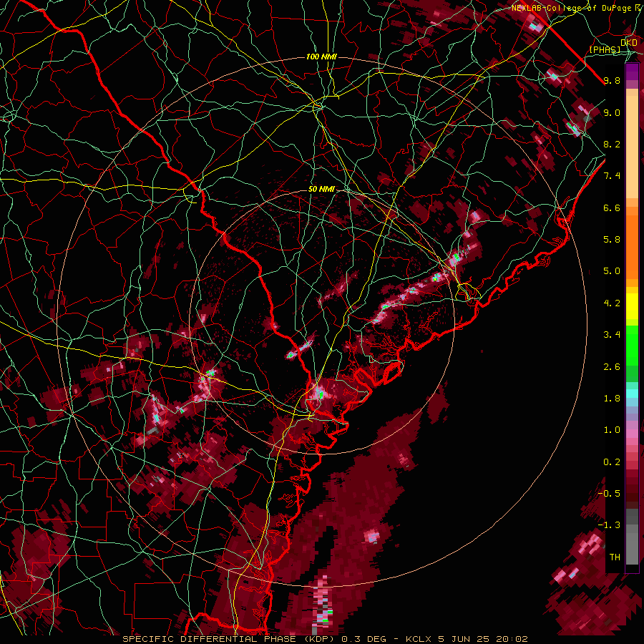Select the 9.8 value on the color scale
Viewport: 644px width, 644px height.
[612, 80]
